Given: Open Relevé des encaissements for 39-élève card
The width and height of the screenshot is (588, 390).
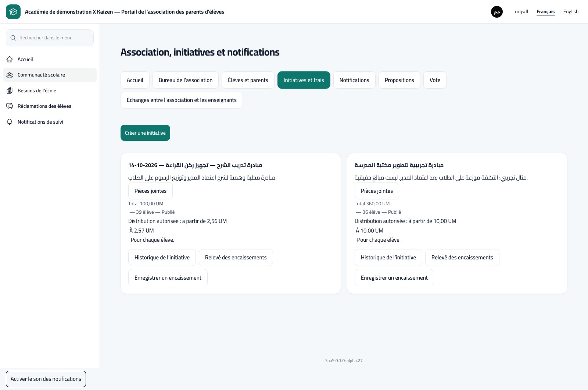Looking at the screenshot, I should point(236,258).
